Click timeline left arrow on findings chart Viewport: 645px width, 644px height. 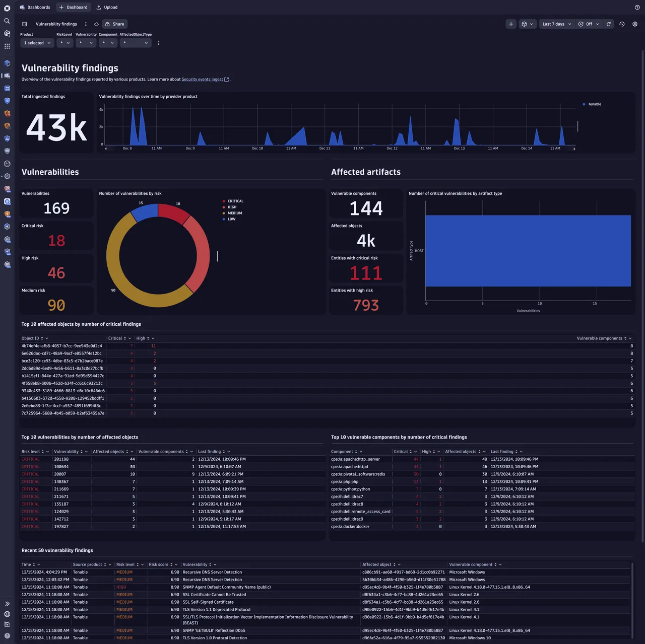(x=106, y=149)
